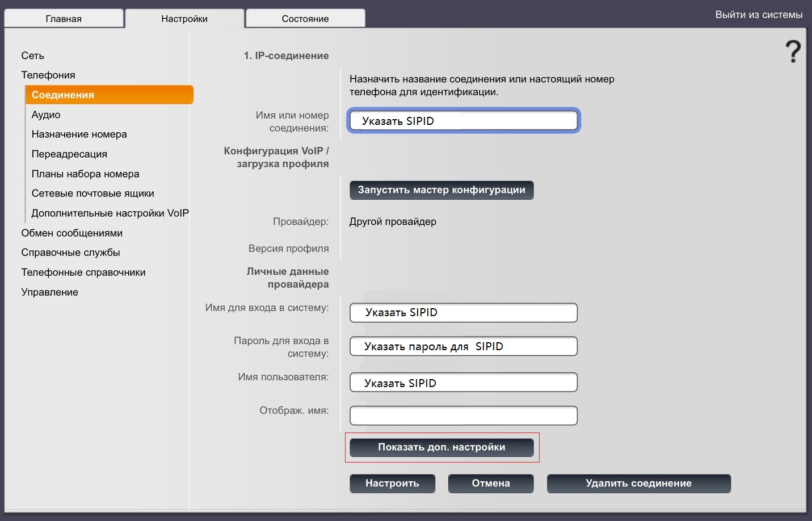Focus the Отображ. имя input field
The width and height of the screenshot is (812, 521).
pyautogui.click(x=463, y=415)
